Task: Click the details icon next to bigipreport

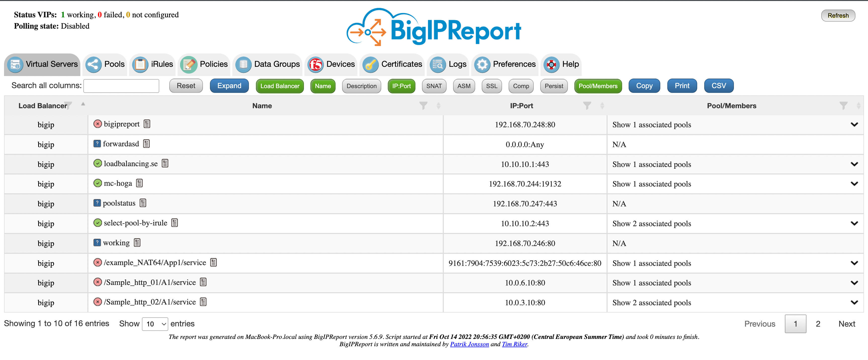Action: pyautogui.click(x=147, y=124)
